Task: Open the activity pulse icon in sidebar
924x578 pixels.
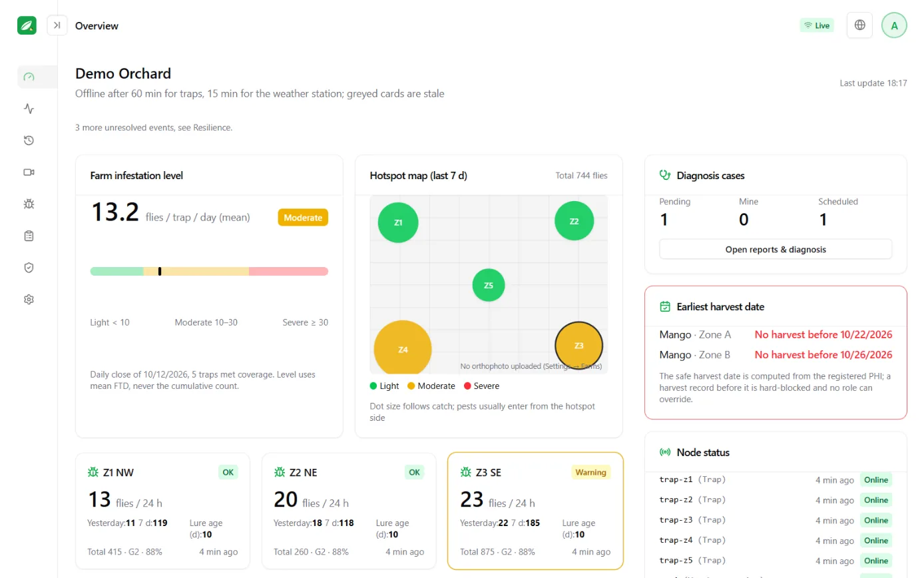Action: pyautogui.click(x=29, y=109)
